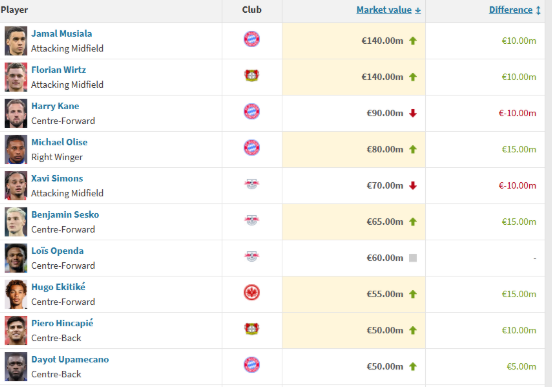Click Bayern Munich crest in Jamal Musiala row

click(x=252, y=39)
